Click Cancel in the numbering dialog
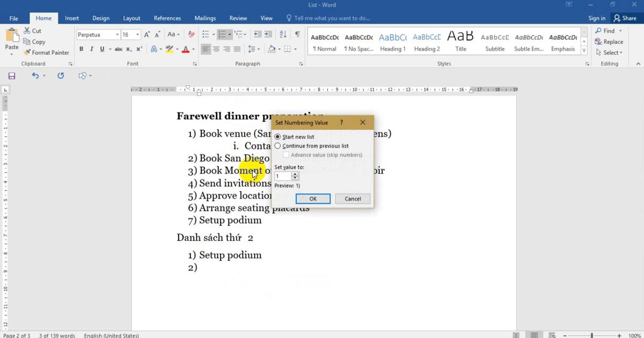The width and height of the screenshot is (644, 338). [x=353, y=199]
